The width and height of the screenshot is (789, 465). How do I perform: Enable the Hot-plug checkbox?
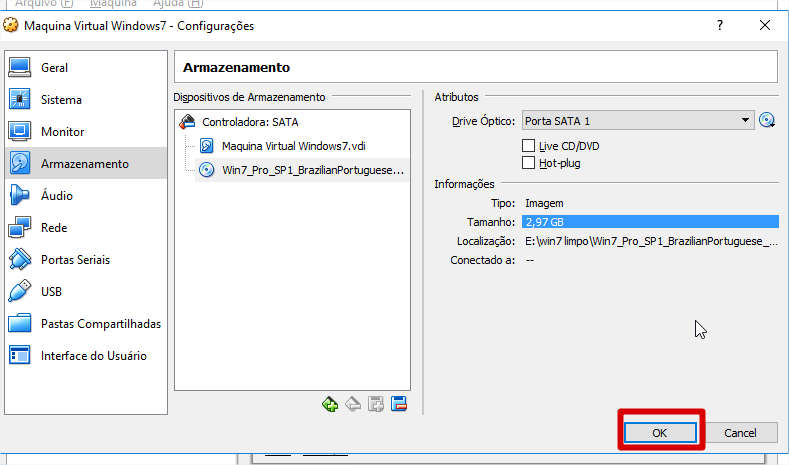pyautogui.click(x=528, y=163)
